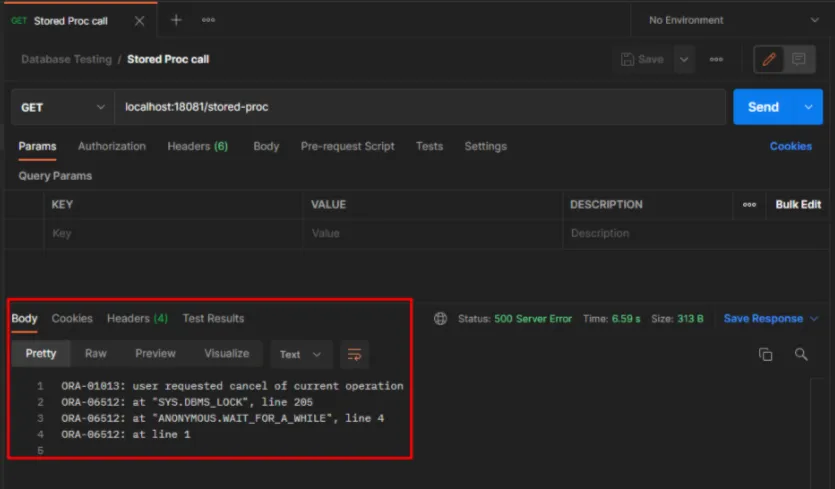Switch to Pre-request Script tab
This screenshot has height=489, width=835.
pyautogui.click(x=347, y=146)
